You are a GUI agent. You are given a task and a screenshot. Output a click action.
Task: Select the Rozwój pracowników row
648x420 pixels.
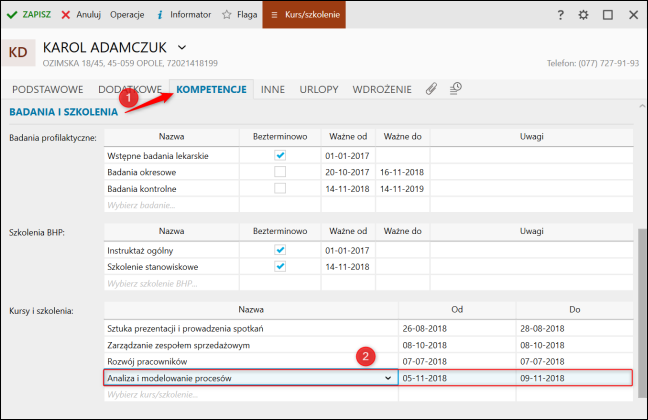click(369, 361)
